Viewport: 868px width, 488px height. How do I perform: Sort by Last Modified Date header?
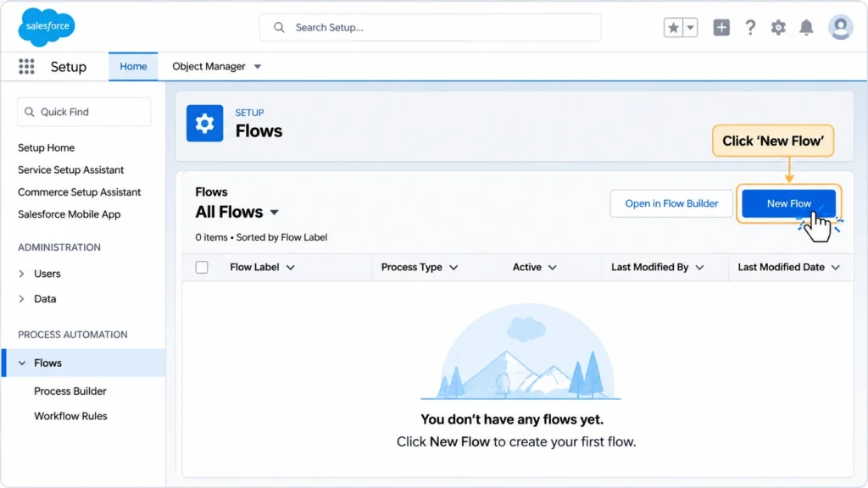pos(781,267)
